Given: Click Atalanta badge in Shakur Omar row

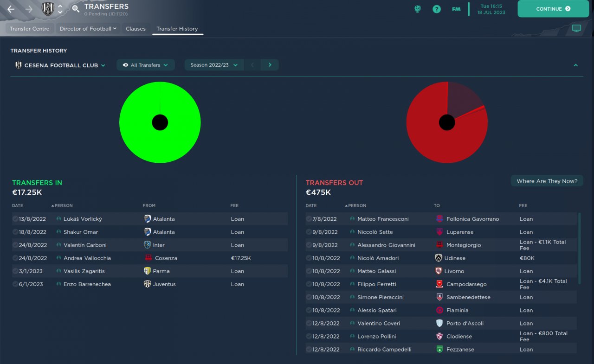Looking at the screenshot, I should tap(148, 232).
